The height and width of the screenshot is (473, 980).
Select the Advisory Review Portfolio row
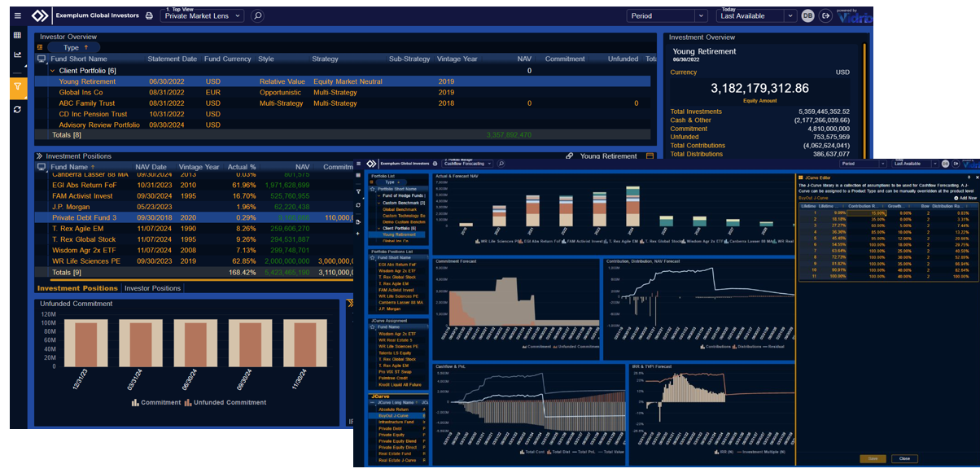pyautogui.click(x=343, y=125)
